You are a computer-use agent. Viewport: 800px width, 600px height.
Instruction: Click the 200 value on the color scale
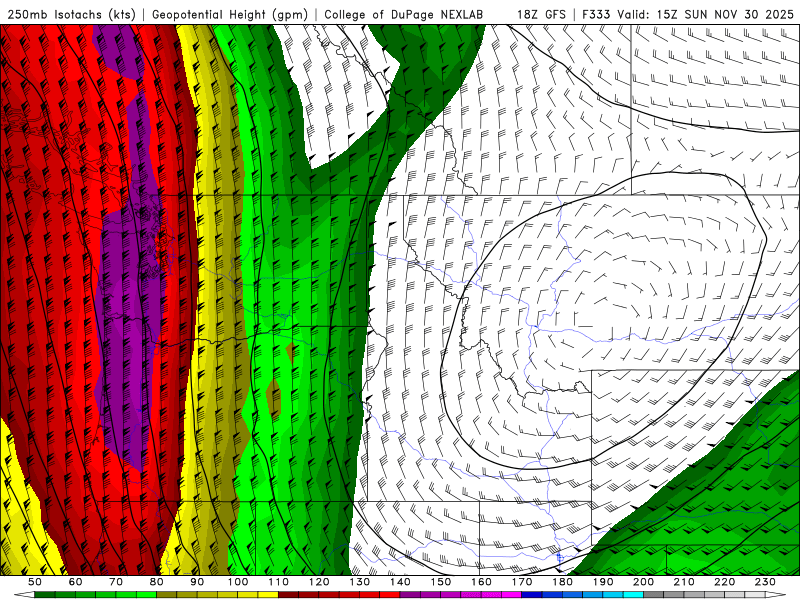pyautogui.click(x=644, y=582)
